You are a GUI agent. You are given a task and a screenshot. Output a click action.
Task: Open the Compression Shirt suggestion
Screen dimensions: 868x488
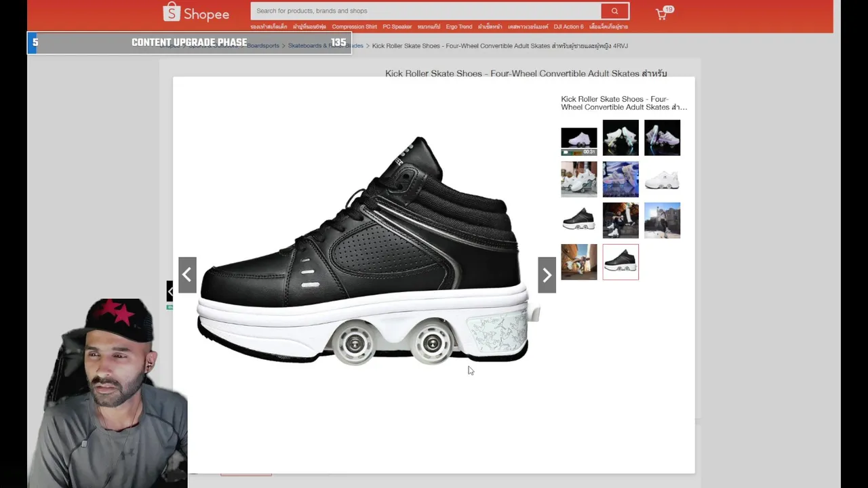pos(354,26)
